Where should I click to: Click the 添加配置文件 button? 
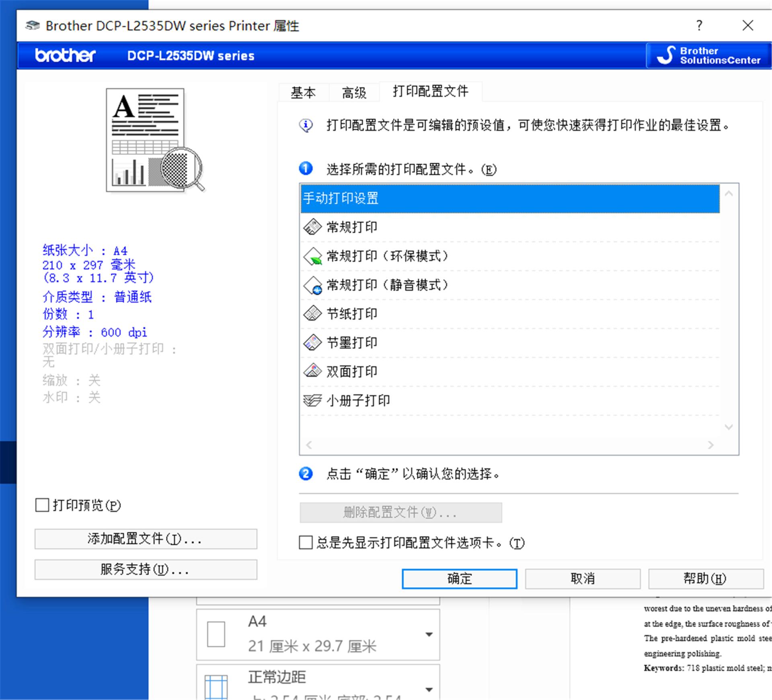point(146,539)
